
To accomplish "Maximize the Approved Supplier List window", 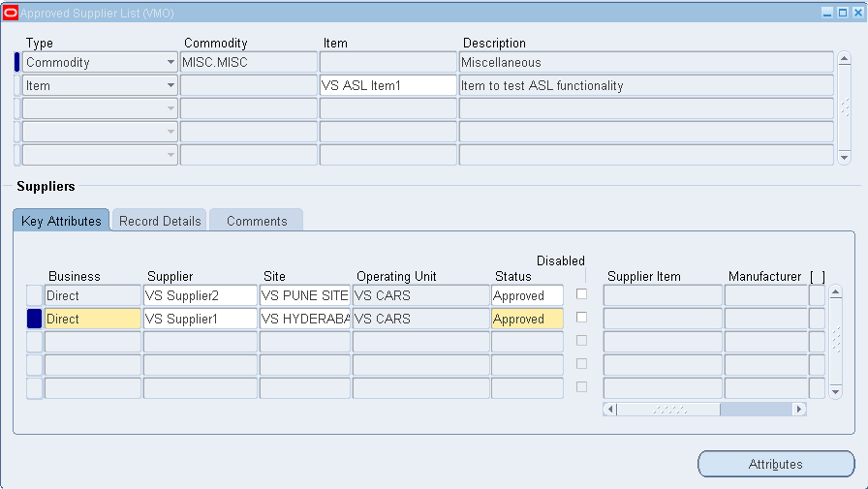I will click(843, 13).
